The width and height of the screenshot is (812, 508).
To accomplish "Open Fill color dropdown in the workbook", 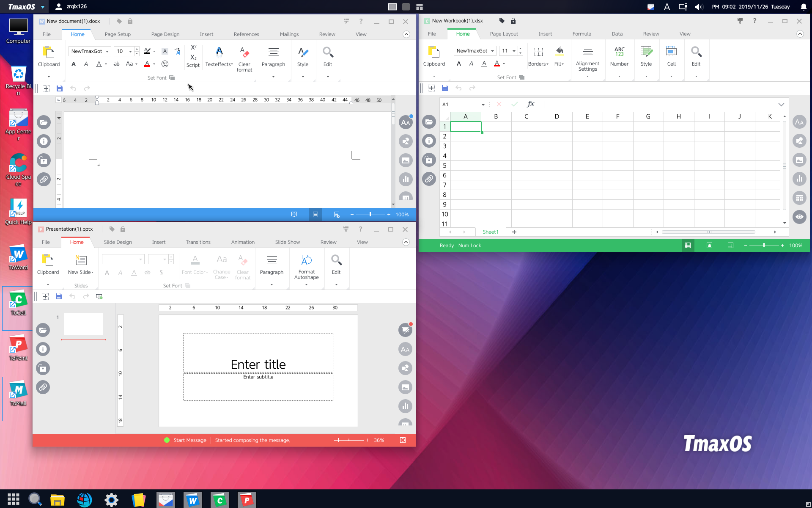I will pos(559,57).
